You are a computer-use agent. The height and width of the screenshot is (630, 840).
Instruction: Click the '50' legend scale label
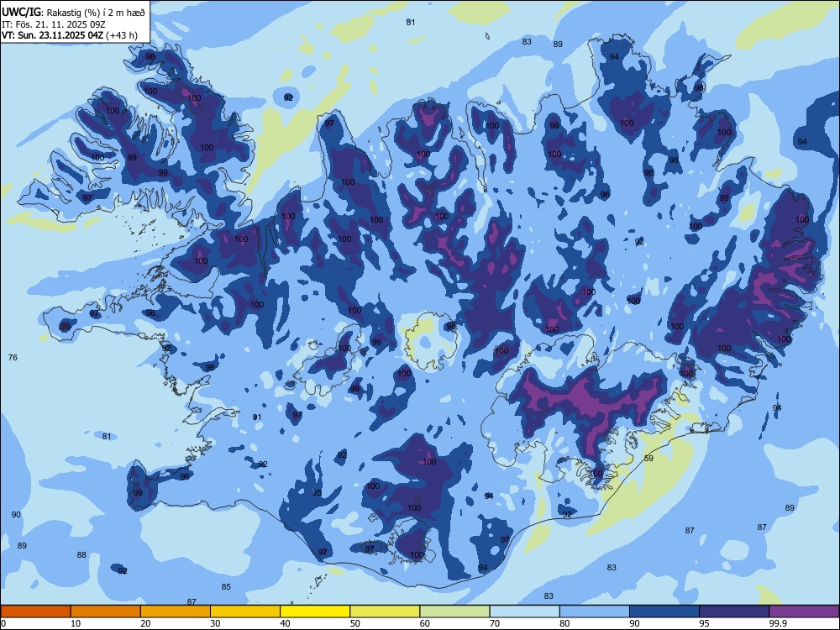(x=354, y=623)
